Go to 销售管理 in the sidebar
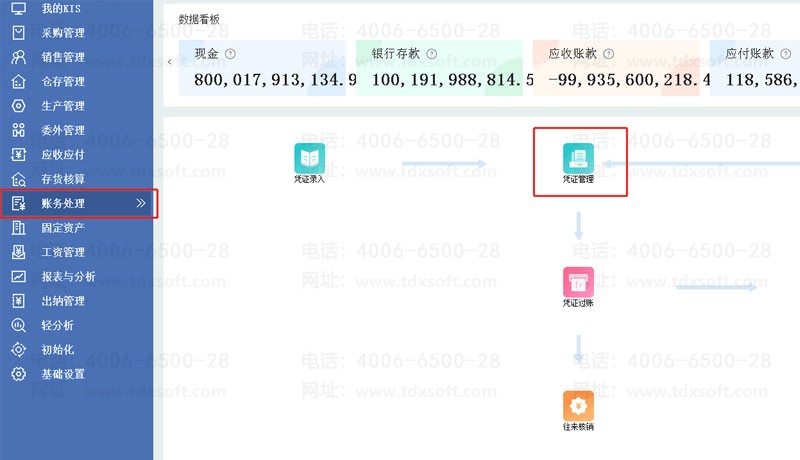 click(x=62, y=57)
